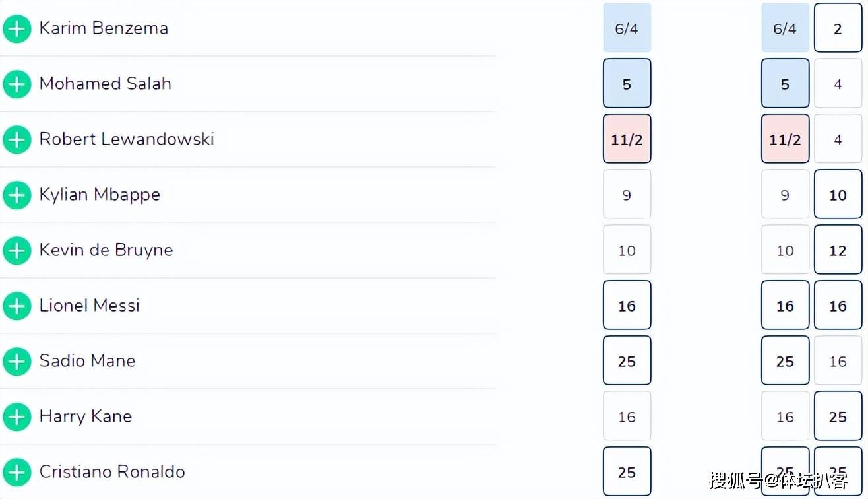This screenshot has width=868, height=499.
Task: Click the green plus icon beside Karim Benzema
Action: pos(17,28)
